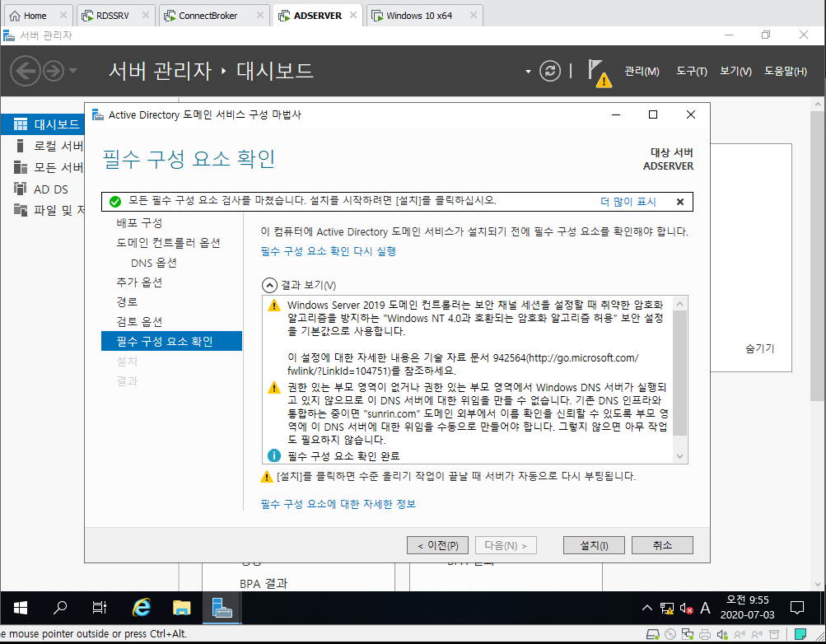The width and height of the screenshot is (826, 644).
Task: Open Task View on the taskbar
Action: pyautogui.click(x=99, y=608)
